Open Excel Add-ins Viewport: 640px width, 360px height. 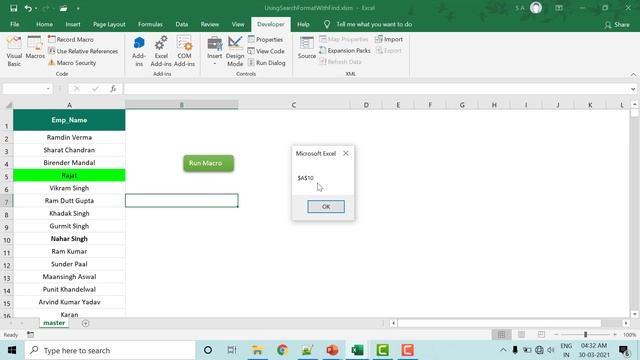[x=161, y=51]
